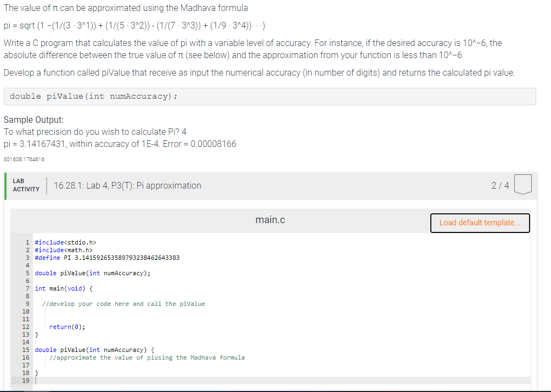Select the main.c file tab
The height and width of the screenshot is (392, 551).
click(x=270, y=219)
